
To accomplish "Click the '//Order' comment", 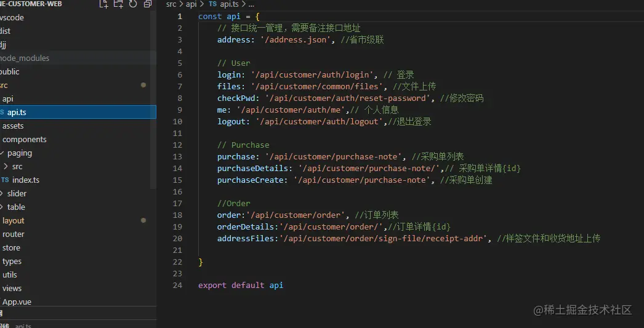I will pyautogui.click(x=234, y=203).
